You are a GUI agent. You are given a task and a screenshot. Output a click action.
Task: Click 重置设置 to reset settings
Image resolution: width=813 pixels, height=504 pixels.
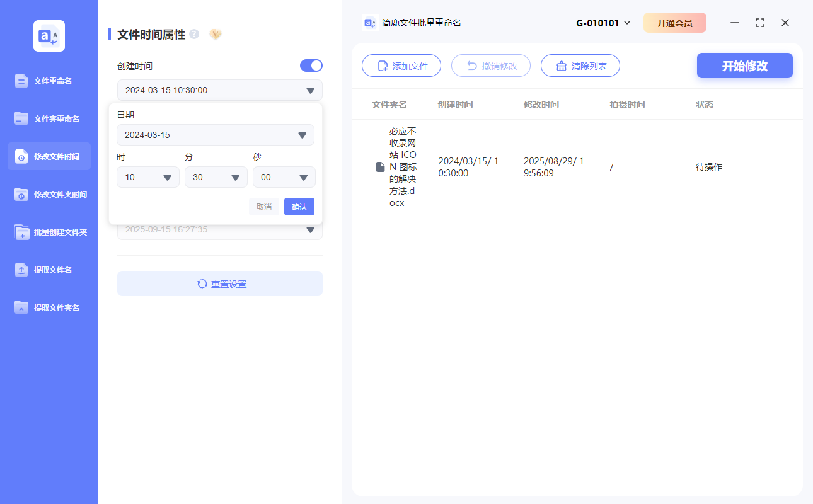(219, 283)
